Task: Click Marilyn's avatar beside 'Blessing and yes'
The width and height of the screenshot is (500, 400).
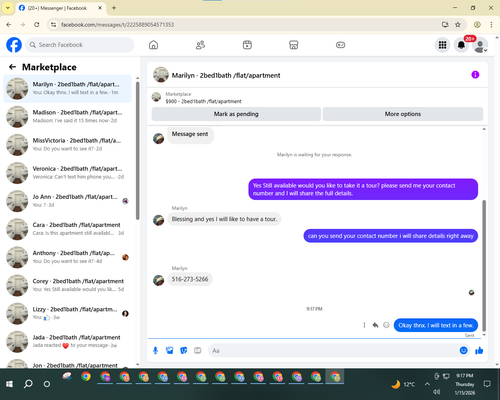Action: click(x=158, y=220)
